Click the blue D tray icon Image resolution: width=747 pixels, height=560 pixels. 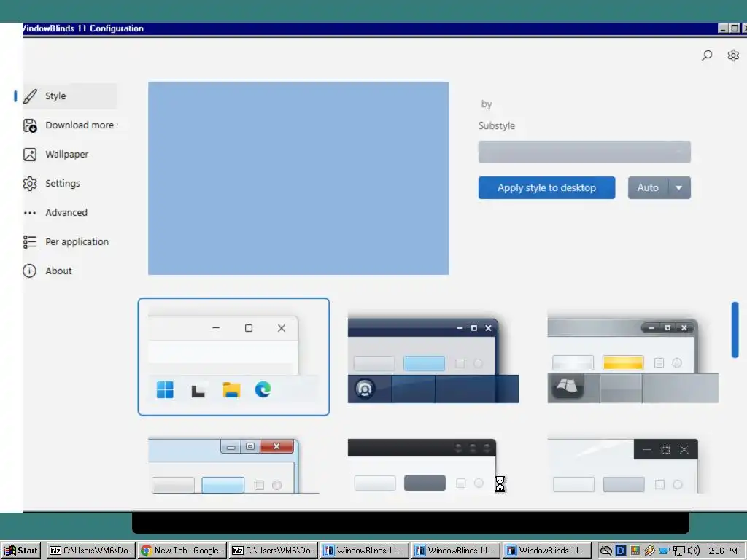coord(620,551)
